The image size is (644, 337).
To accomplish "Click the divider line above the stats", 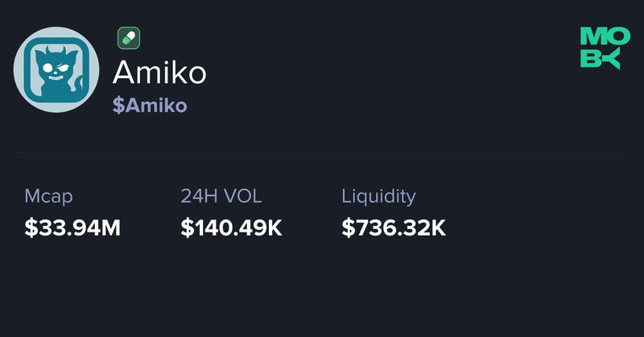I will pyautogui.click(x=322, y=152).
